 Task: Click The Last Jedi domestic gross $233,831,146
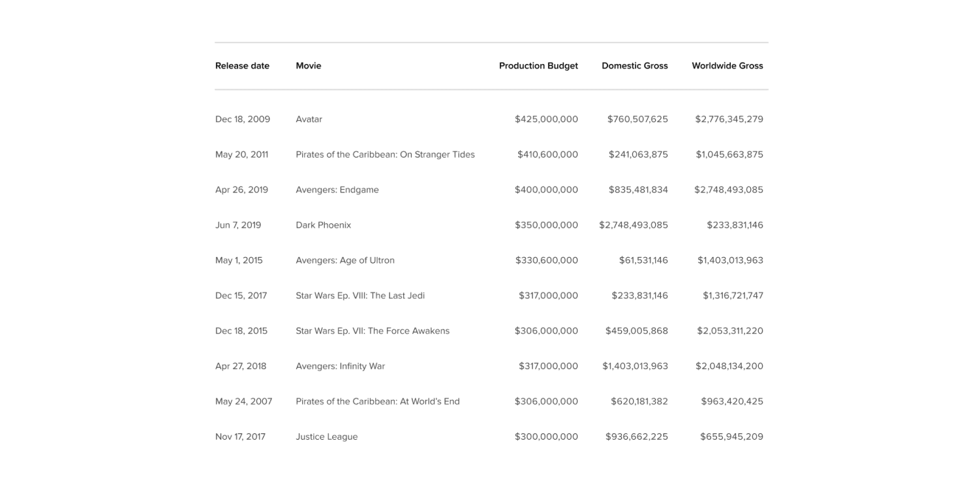click(x=639, y=296)
